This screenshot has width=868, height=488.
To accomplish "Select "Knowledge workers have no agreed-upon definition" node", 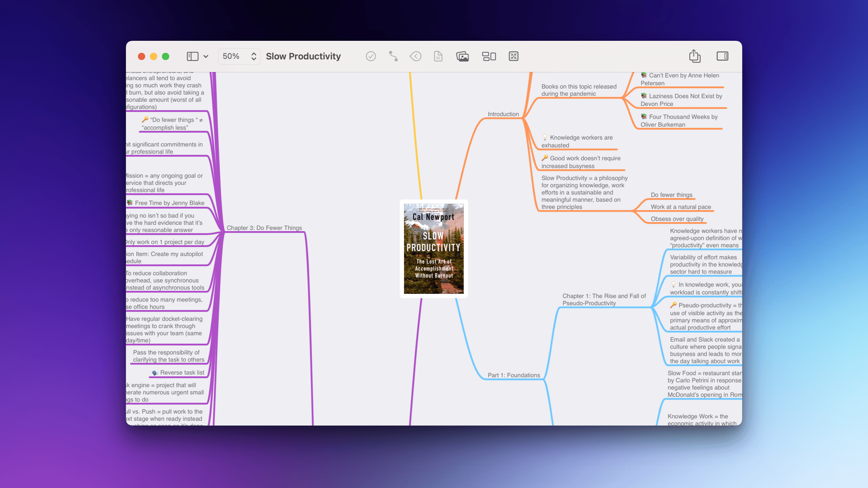I will point(706,238).
